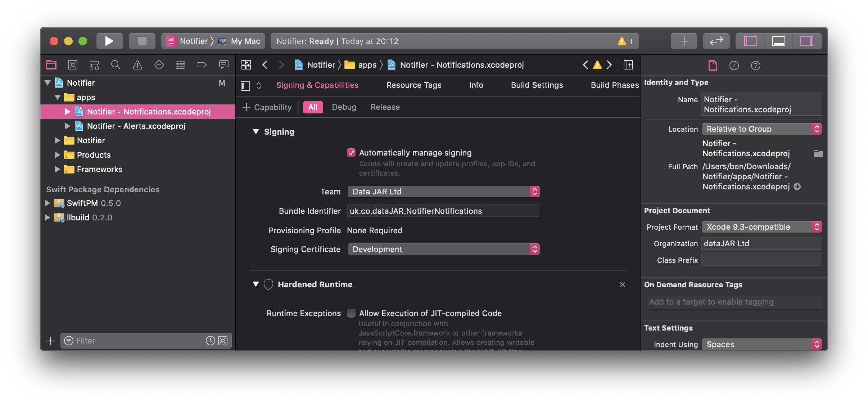The width and height of the screenshot is (868, 404).
Task: Click the Library plus button in toolbar
Action: 684,41
